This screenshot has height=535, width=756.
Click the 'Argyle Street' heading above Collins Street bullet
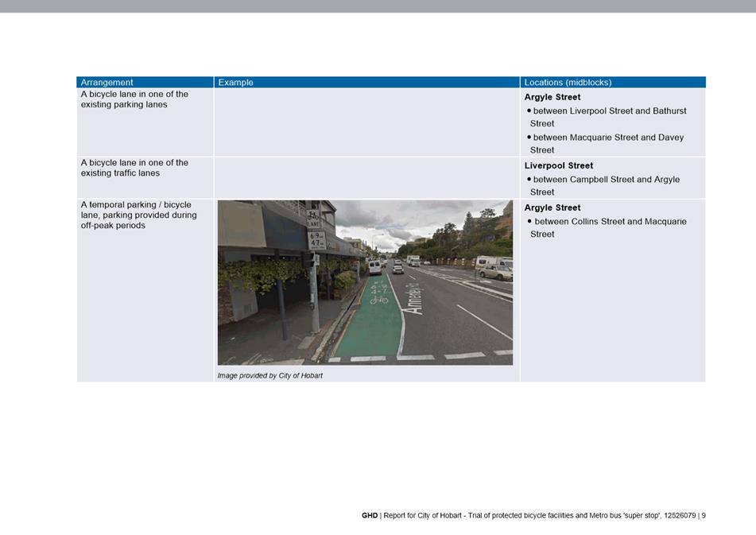point(552,207)
